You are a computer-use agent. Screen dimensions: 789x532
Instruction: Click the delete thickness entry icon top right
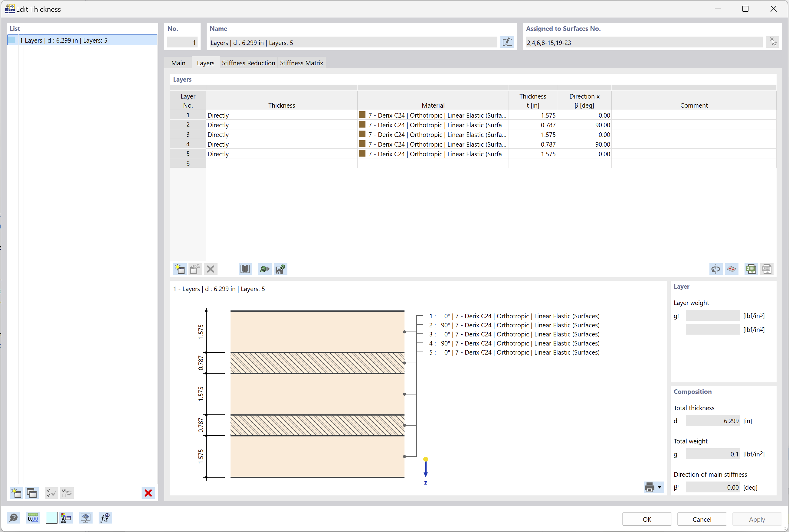(x=772, y=42)
